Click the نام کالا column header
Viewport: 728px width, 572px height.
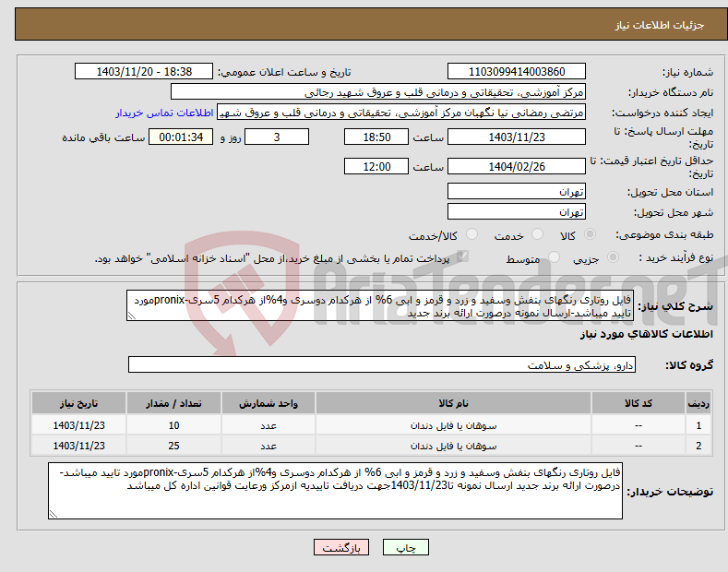[453, 403]
